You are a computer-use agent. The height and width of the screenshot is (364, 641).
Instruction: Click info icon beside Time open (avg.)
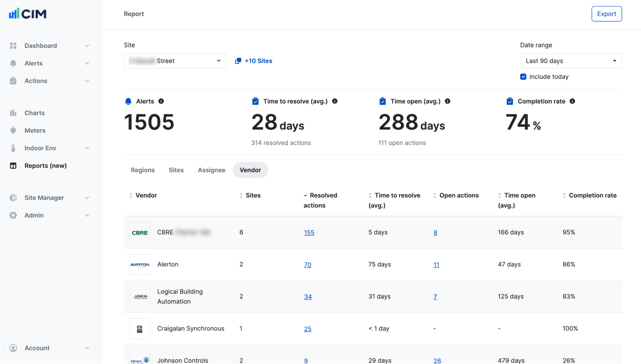click(x=448, y=101)
